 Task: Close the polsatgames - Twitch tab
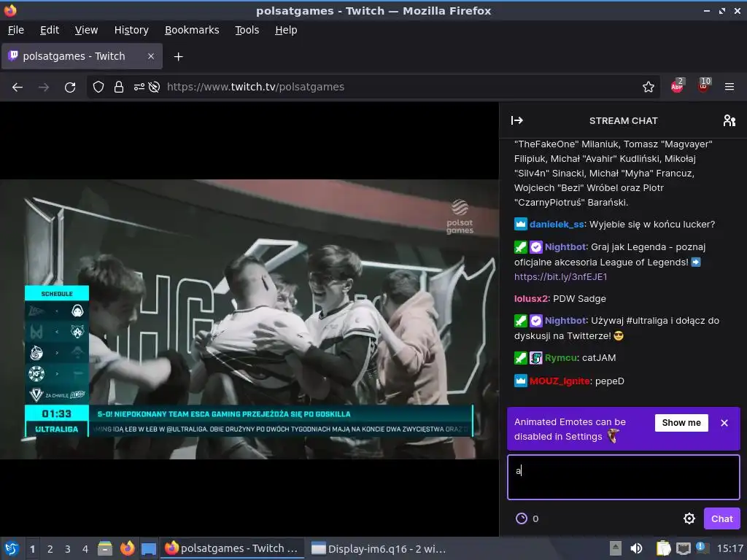point(150,56)
